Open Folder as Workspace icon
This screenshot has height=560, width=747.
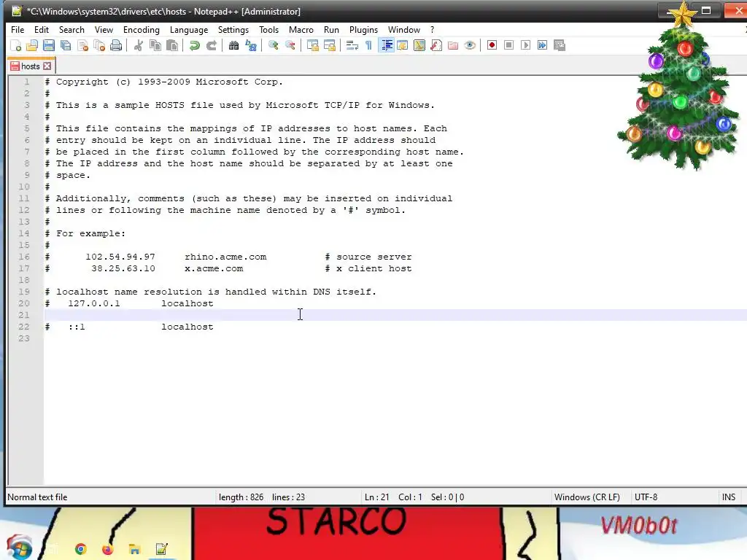pos(452,45)
